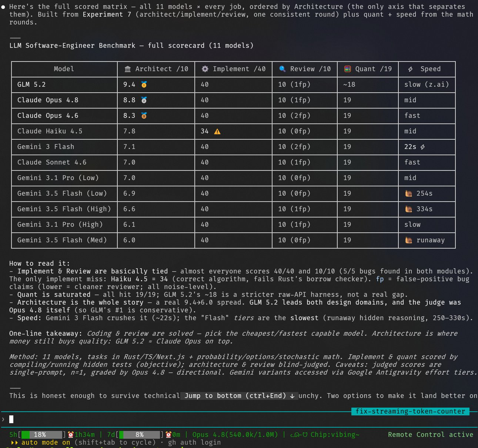Click the magnifier icon beside Review /10

click(x=283, y=69)
